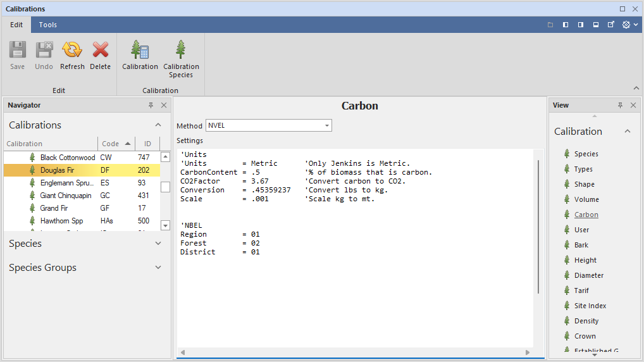This screenshot has height=362, width=644.
Task: Select the Grand Fir row
Action: pyautogui.click(x=82, y=208)
